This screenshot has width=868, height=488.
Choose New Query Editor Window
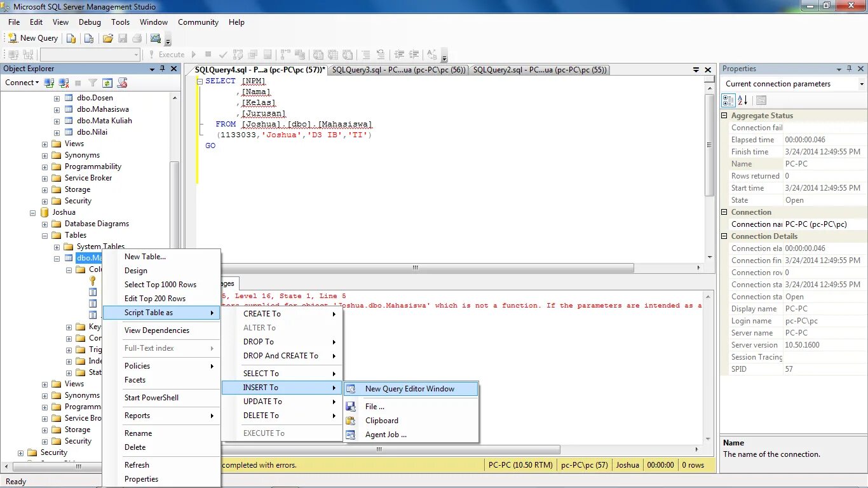click(410, 389)
